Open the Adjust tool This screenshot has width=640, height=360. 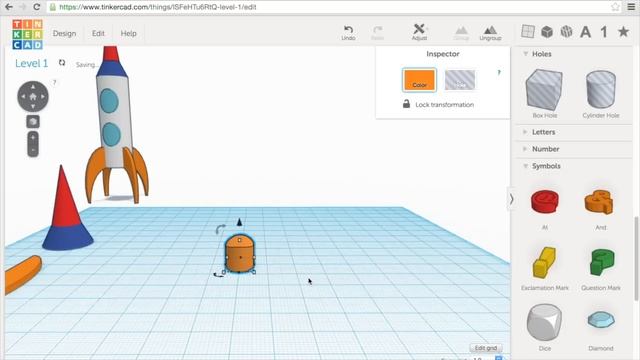(x=419, y=32)
